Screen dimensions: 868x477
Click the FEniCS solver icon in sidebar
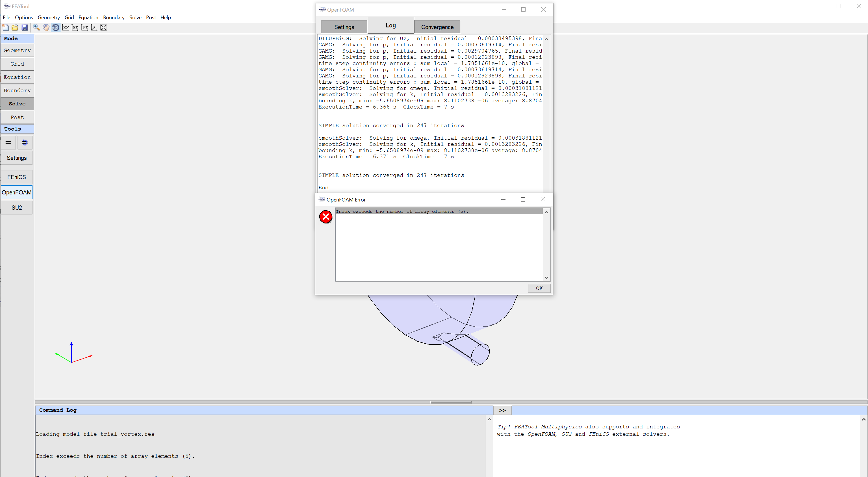(18, 176)
